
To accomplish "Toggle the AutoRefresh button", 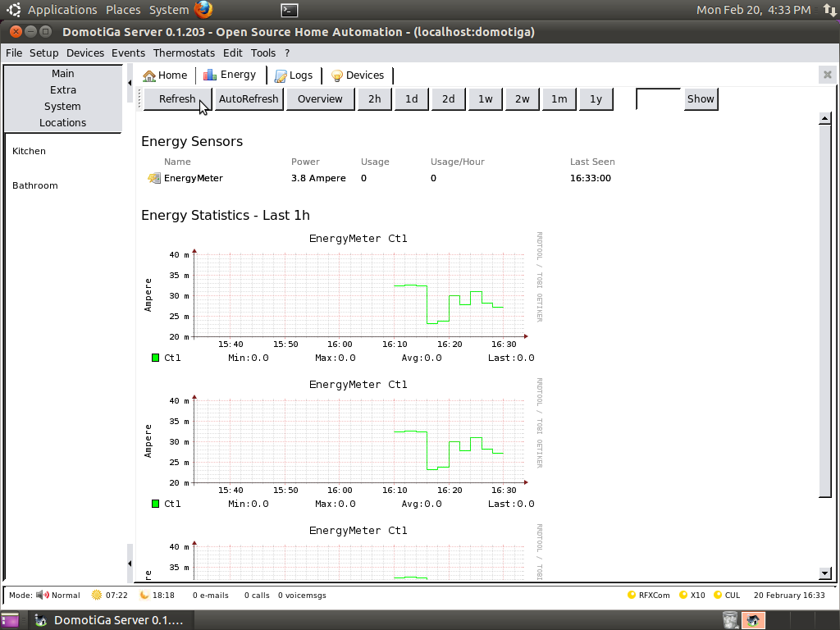I will (249, 99).
